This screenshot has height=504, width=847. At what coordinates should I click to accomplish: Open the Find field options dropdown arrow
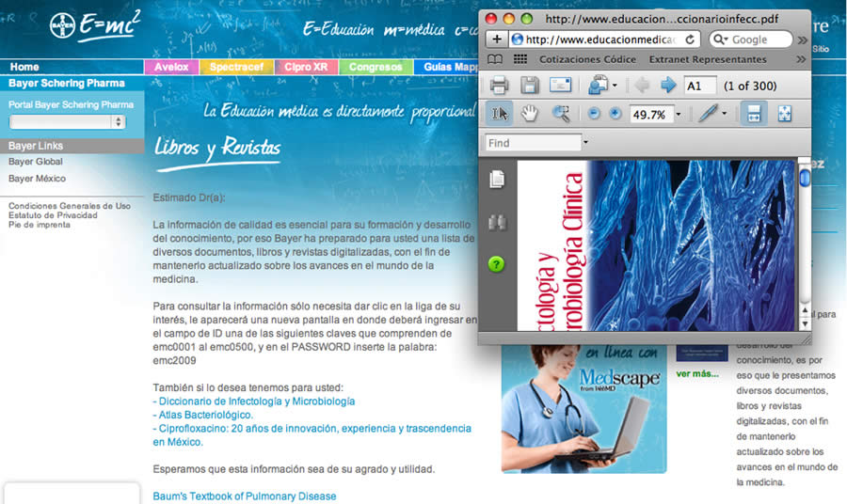(x=585, y=143)
